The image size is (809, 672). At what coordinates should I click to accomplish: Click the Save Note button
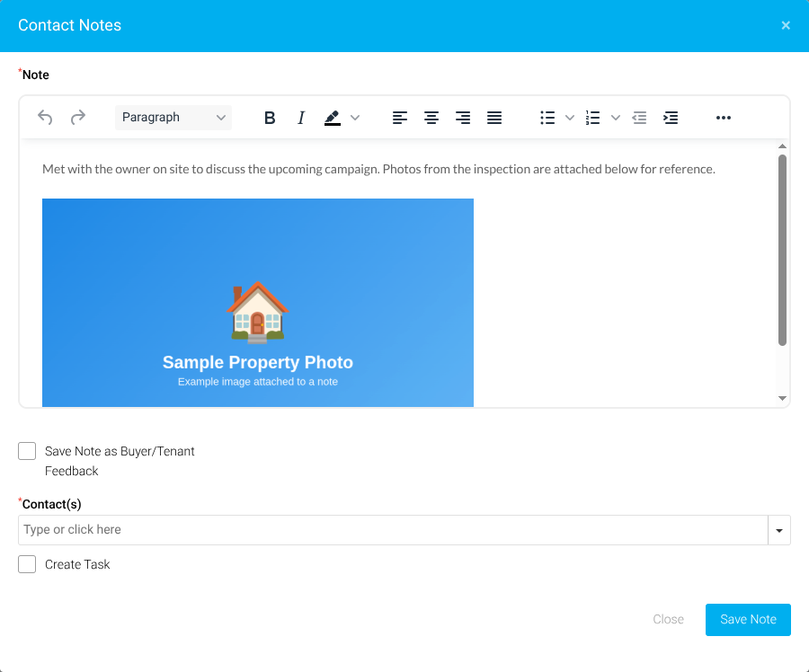pyautogui.click(x=748, y=619)
